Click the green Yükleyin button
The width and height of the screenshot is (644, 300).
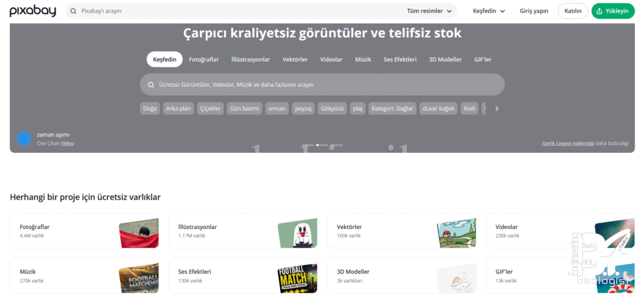[x=613, y=11]
